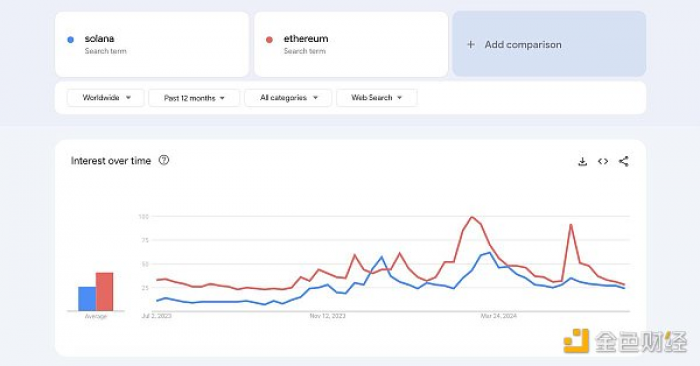This screenshot has width=700, height=366.
Task: Click the blue solana average bar
Action: [87, 299]
